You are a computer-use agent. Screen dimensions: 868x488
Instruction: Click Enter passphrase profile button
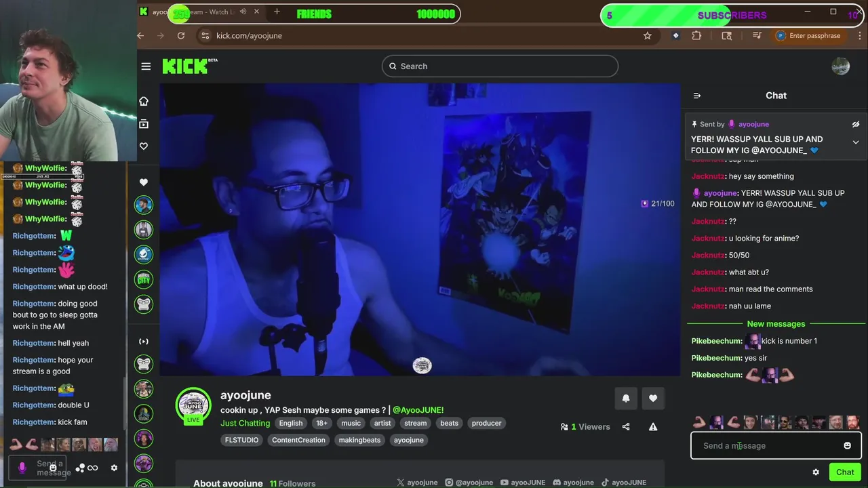tap(809, 36)
